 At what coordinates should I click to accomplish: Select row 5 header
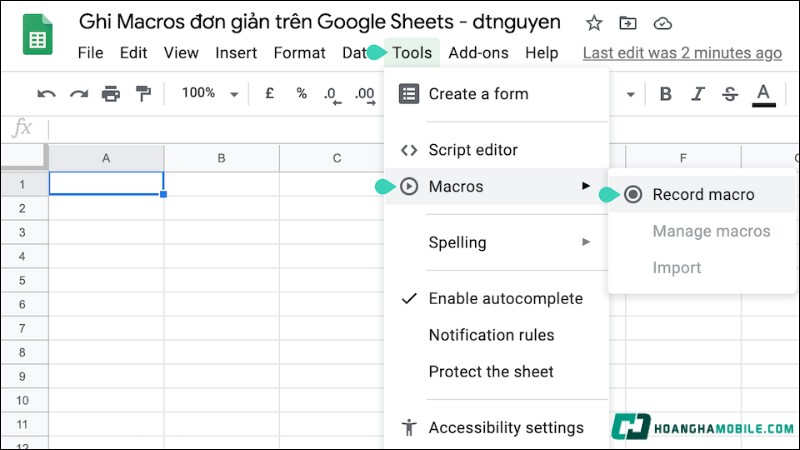click(24, 280)
